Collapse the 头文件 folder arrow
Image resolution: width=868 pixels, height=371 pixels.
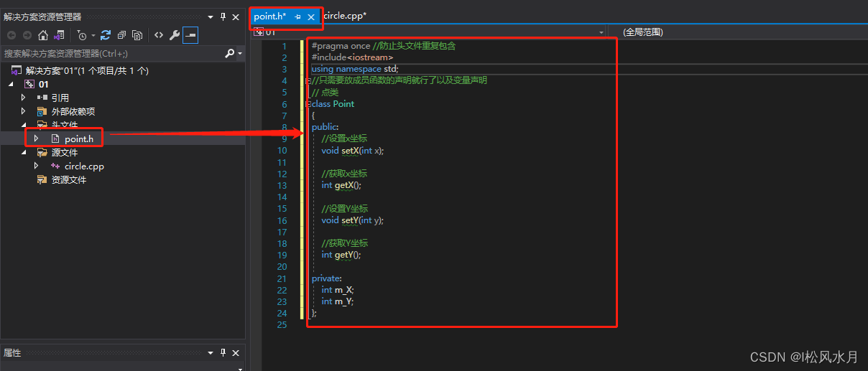click(x=23, y=125)
